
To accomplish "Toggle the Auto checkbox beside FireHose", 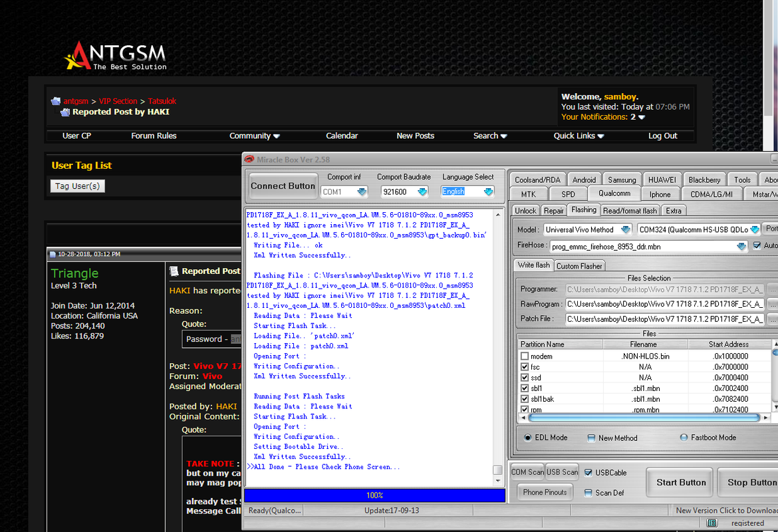I will coord(757,245).
